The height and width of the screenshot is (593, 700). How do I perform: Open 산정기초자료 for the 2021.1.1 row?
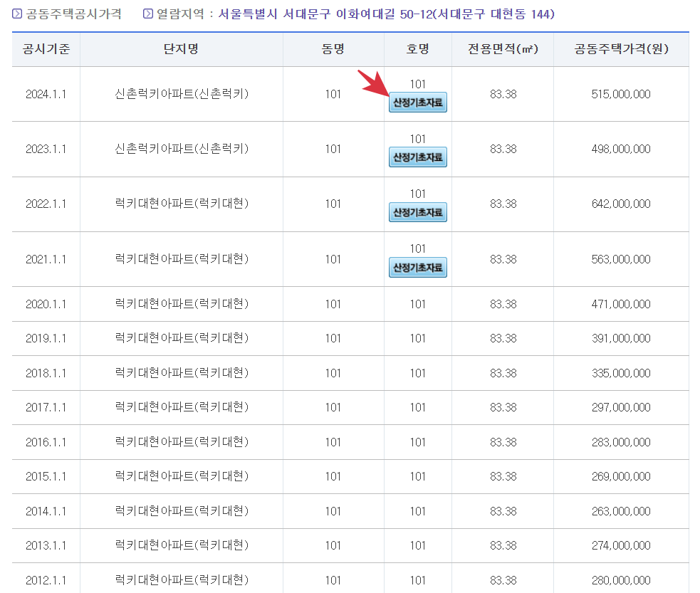click(417, 267)
